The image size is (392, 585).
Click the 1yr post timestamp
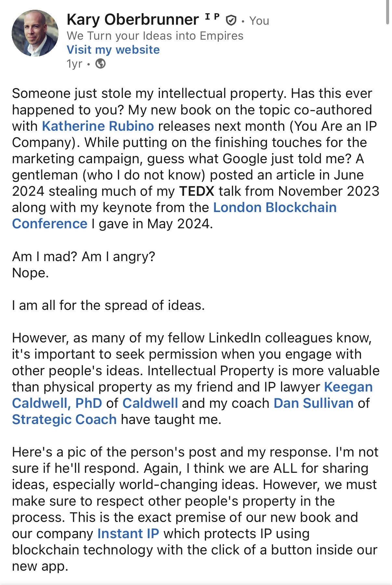tap(74, 64)
